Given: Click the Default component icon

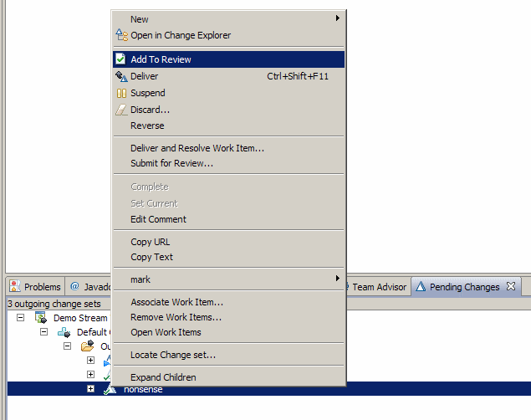Looking at the screenshot, I should click(64, 332).
